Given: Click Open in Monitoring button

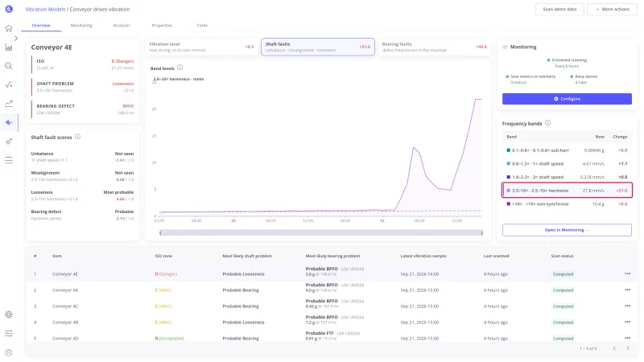Looking at the screenshot, I should pyautogui.click(x=567, y=230).
